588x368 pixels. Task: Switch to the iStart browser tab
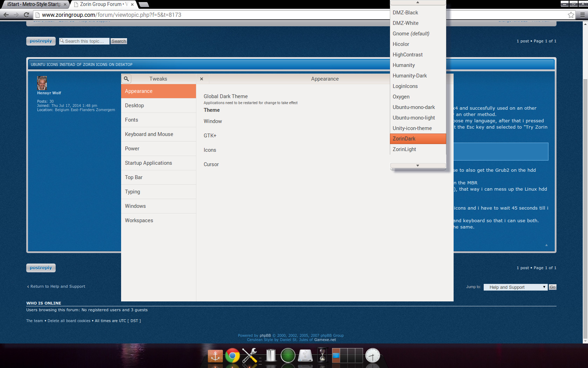tap(34, 4)
